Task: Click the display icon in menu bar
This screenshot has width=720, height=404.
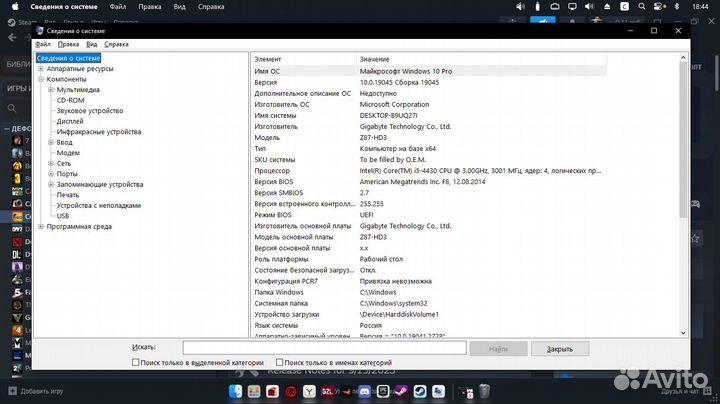Action: tap(572, 6)
